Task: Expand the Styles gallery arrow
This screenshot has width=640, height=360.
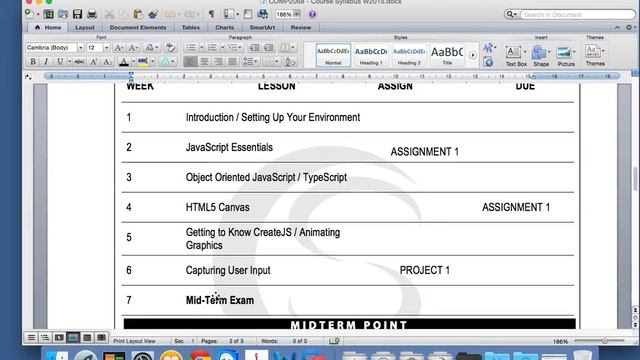Action: tap(473, 55)
